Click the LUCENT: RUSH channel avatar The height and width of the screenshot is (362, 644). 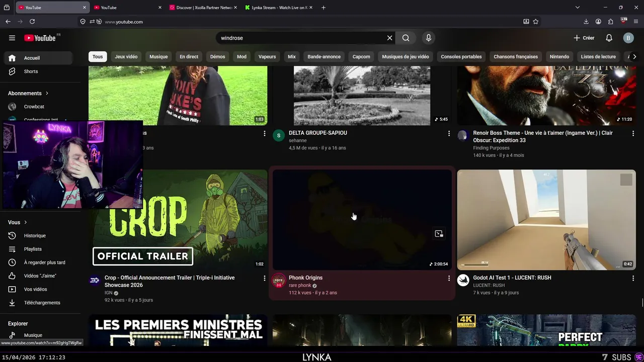(x=463, y=281)
